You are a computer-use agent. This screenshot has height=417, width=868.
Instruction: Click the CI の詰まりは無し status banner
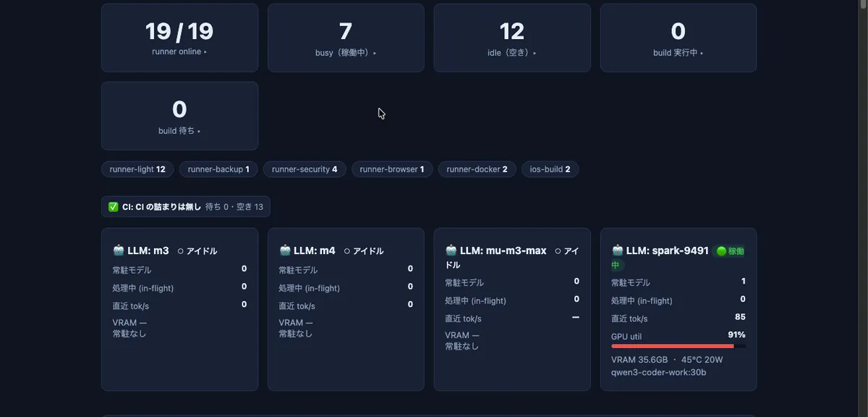click(186, 207)
